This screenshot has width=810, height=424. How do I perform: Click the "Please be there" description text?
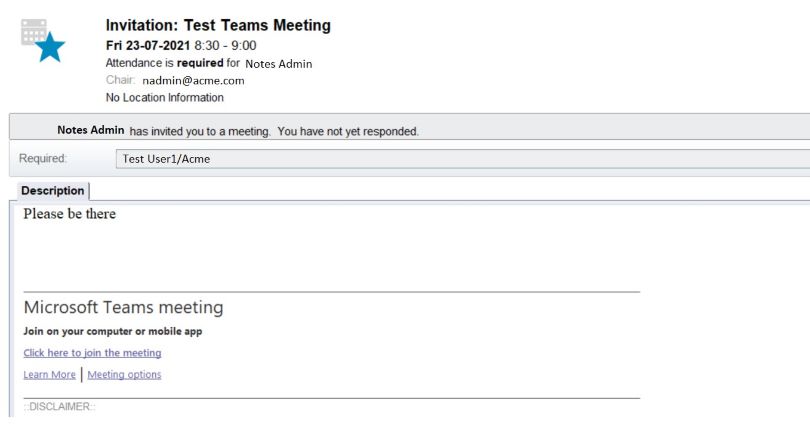(70, 214)
